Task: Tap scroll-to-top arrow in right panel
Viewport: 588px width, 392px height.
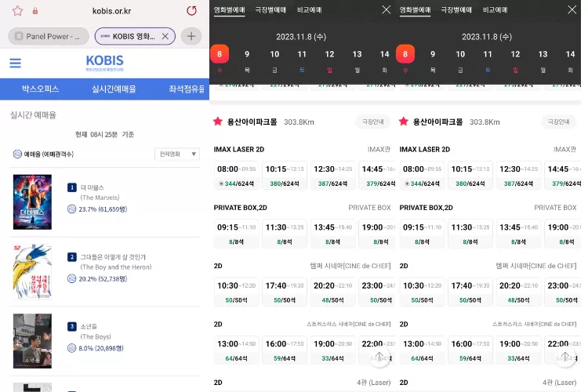Action: point(565,357)
